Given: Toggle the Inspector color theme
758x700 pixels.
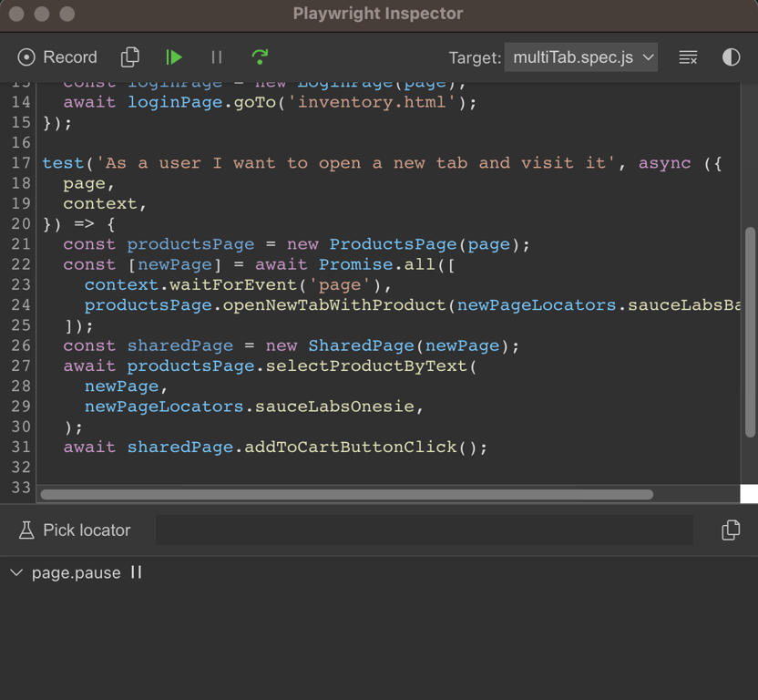Looking at the screenshot, I should (x=731, y=57).
